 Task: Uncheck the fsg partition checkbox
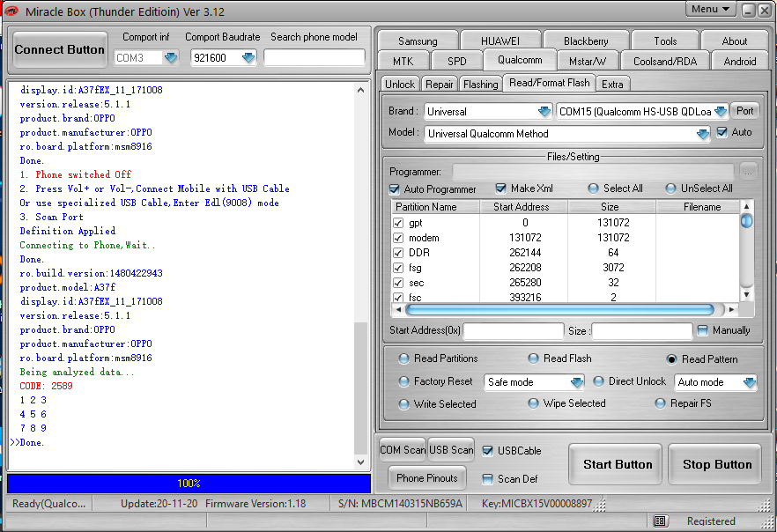[x=398, y=268]
